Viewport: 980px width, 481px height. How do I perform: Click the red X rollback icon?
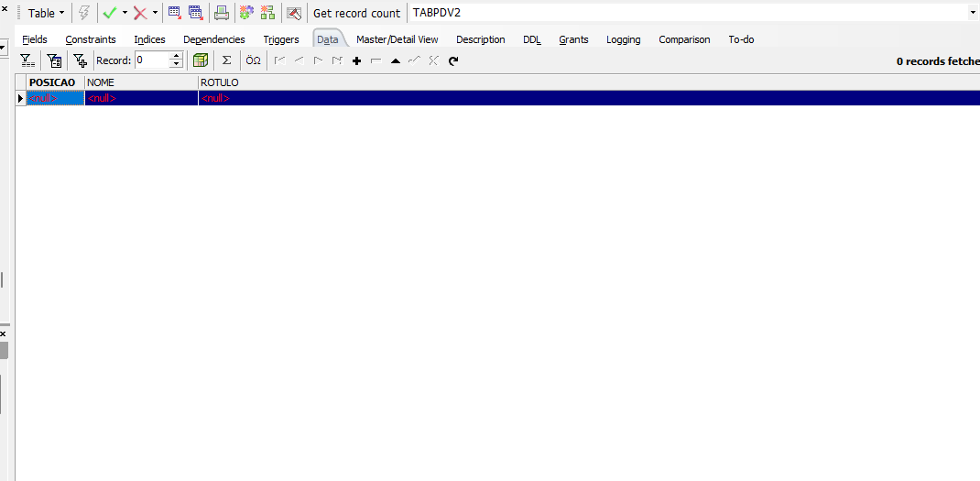point(141,13)
